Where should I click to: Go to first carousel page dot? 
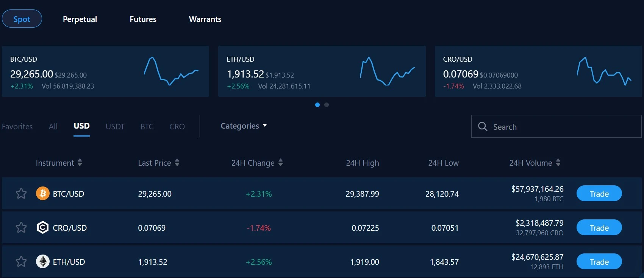[x=317, y=105]
